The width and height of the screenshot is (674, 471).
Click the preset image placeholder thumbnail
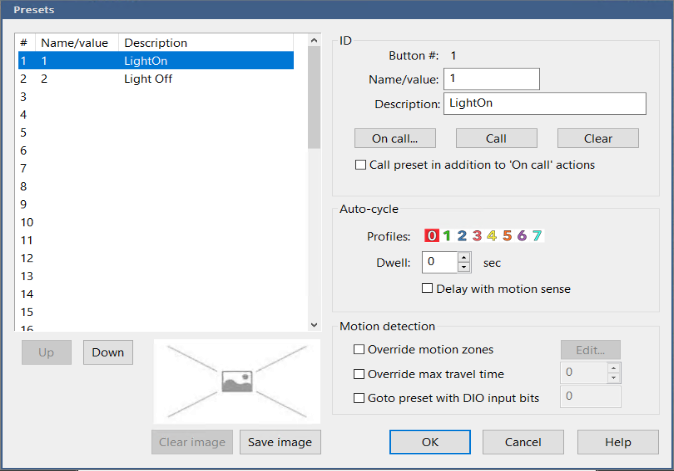234,381
